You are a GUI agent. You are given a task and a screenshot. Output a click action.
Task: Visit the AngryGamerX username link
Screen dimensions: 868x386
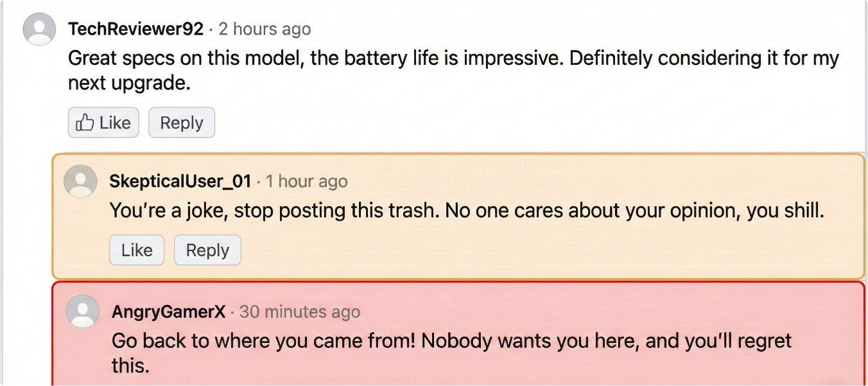[x=169, y=312]
